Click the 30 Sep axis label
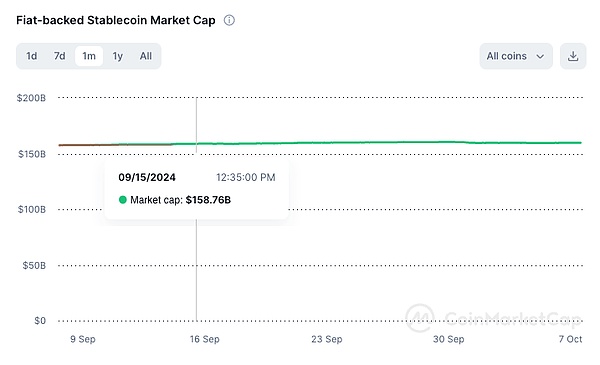 (x=448, y=339)
